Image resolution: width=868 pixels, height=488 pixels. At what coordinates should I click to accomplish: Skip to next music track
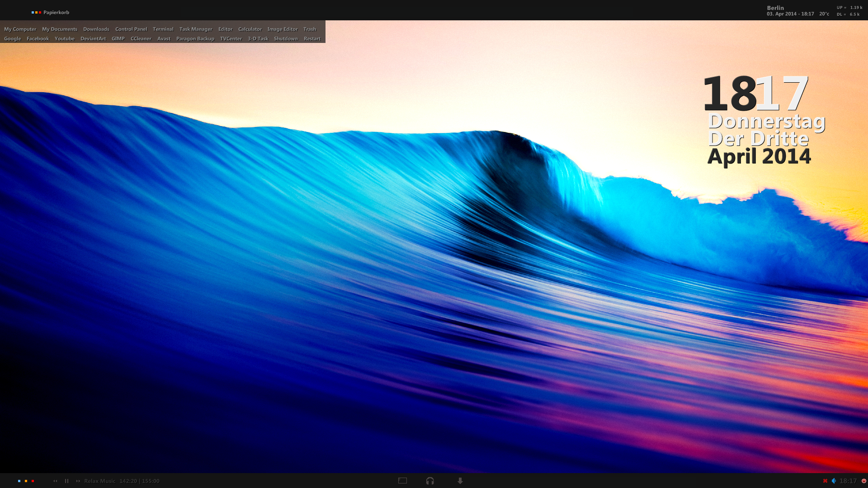(78, 481)
